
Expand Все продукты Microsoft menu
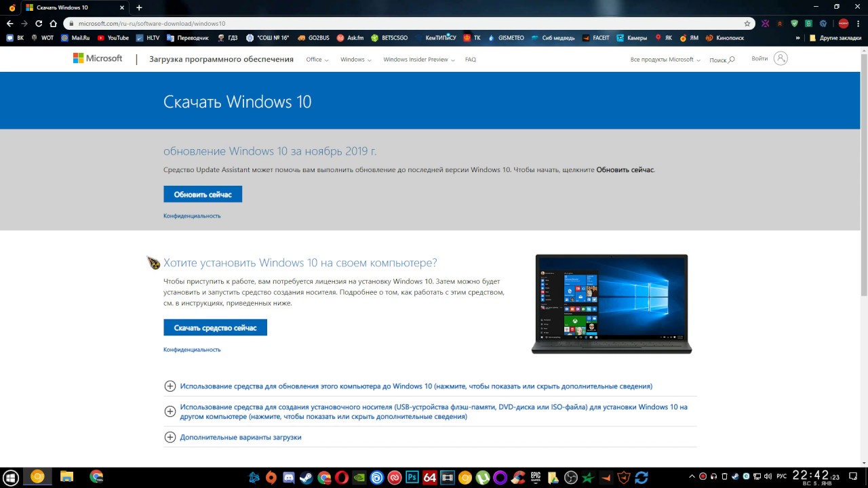[665, 60]
